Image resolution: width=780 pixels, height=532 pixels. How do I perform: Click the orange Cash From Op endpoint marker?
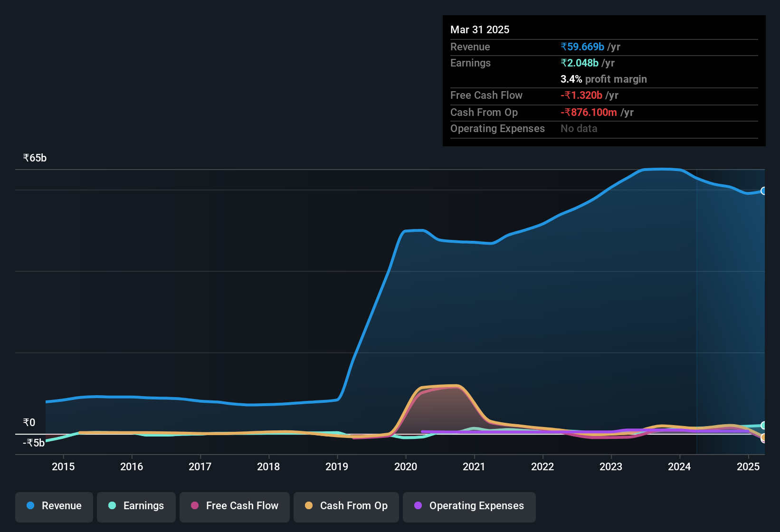tap(763, 437)
